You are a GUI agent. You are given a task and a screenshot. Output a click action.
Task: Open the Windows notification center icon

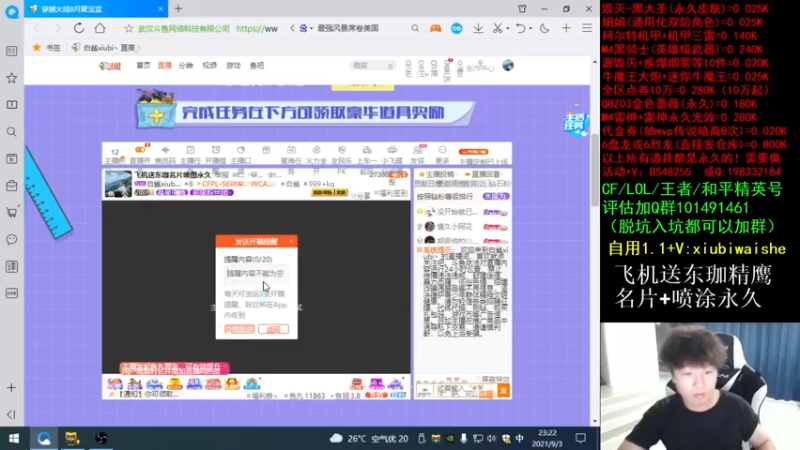click(x=581, y=438)
